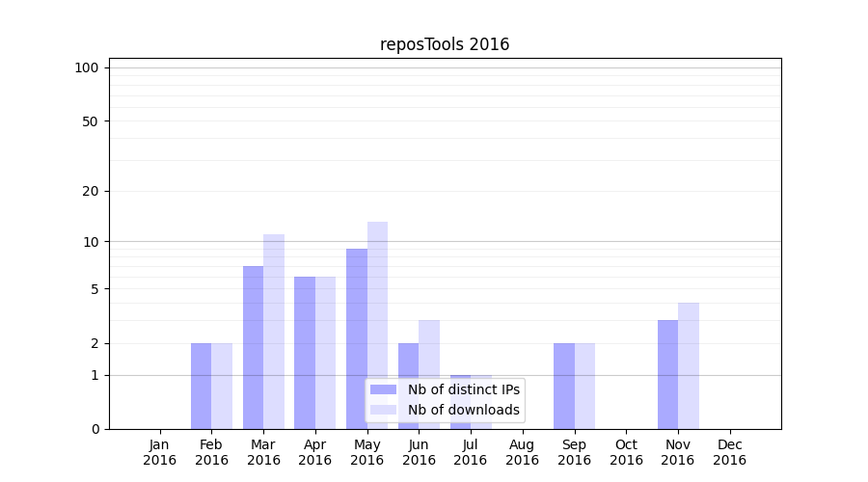Click the chart title reposTools 2016
Image resolution: width=868 pixels, height=482 pixels.
(x=444, y=44)
